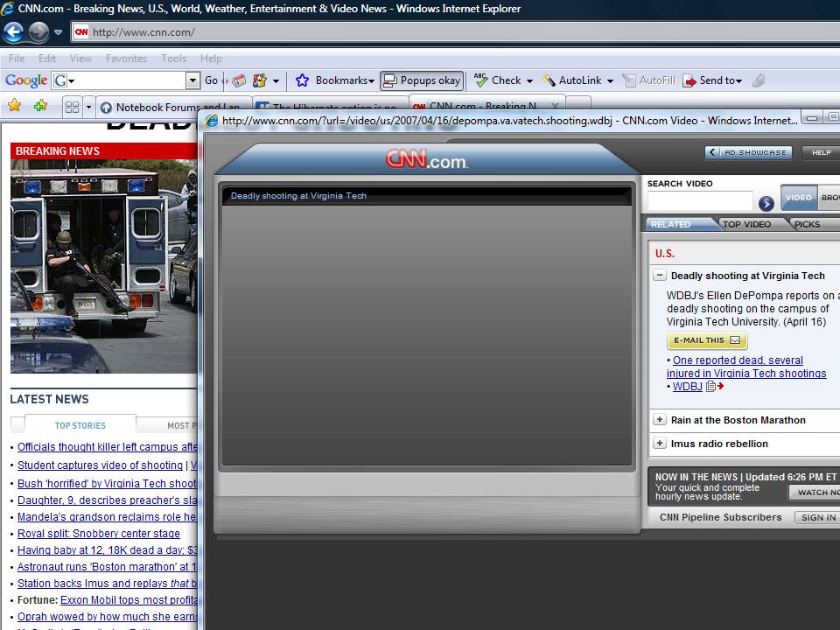840x630 pixels.
Task: Click the ambulance breaking news photo
Action: [104, 266]
